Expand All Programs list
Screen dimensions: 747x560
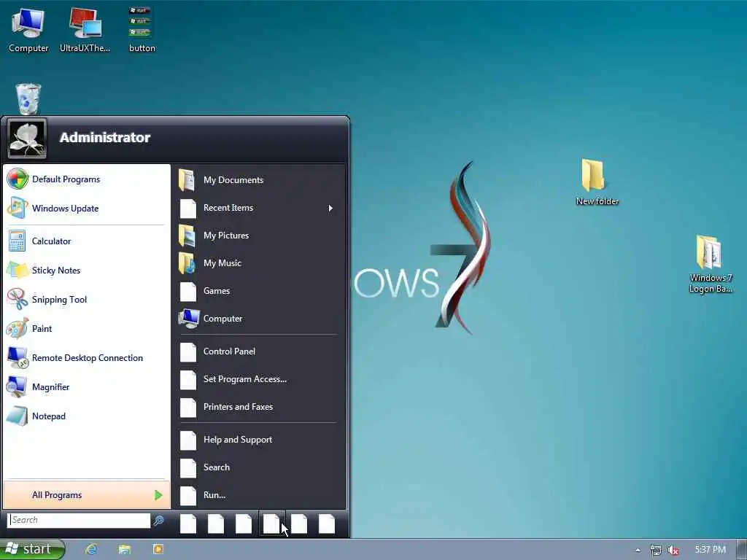click(87, 495)
